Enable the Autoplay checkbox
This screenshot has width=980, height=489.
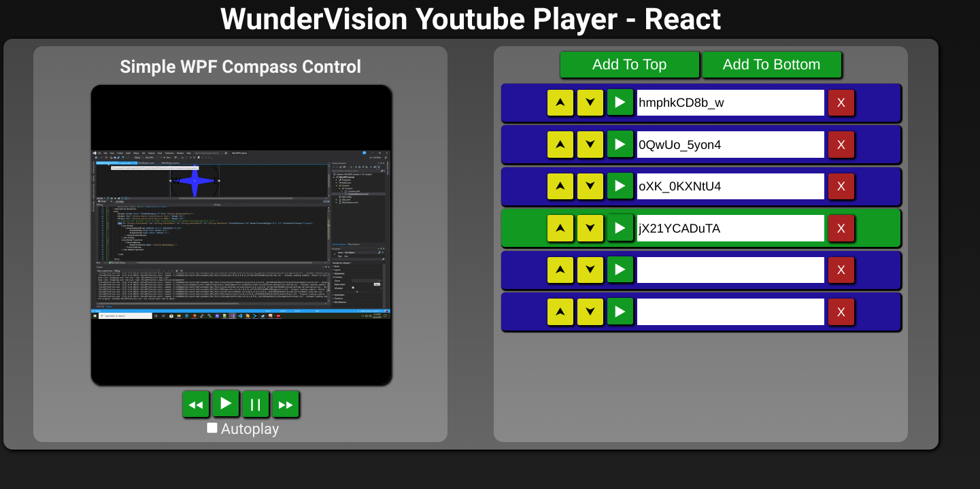pyautogui.click(x=212, y=428)
